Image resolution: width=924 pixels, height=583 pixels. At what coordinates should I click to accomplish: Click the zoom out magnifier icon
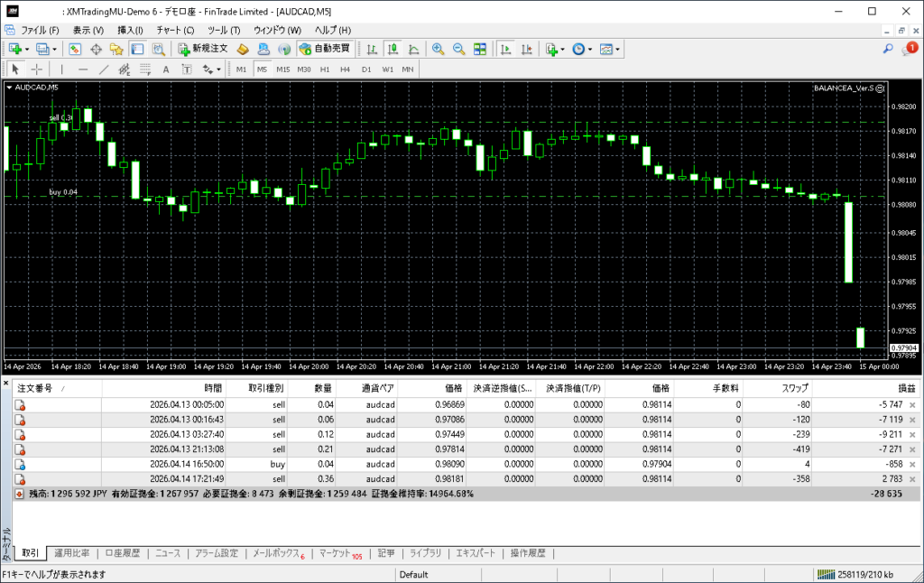[x=458, y=49]
